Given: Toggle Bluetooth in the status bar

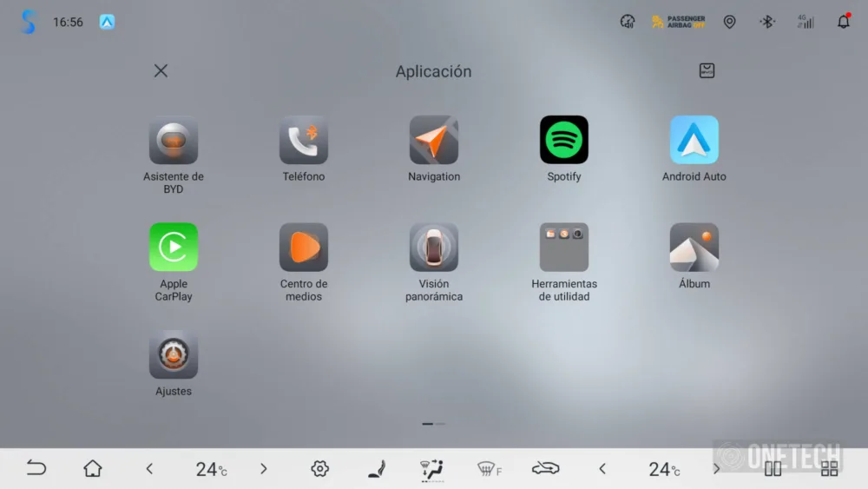Looking at the screenshot, I should (767, 22).
